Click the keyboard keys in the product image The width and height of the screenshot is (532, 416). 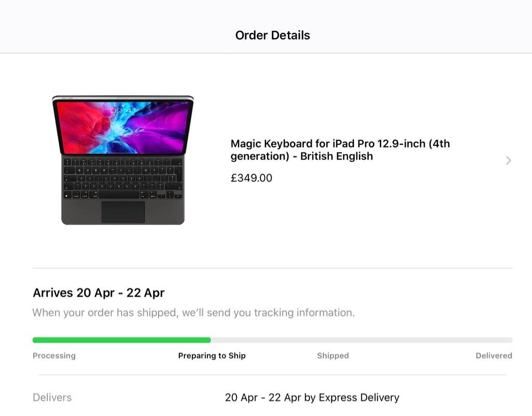pos(123,178)
